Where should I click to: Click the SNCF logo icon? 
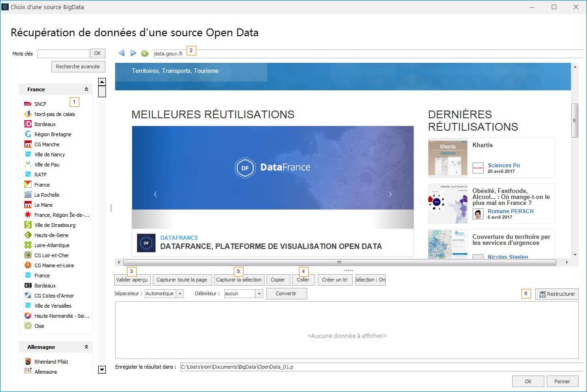(28, 104)
